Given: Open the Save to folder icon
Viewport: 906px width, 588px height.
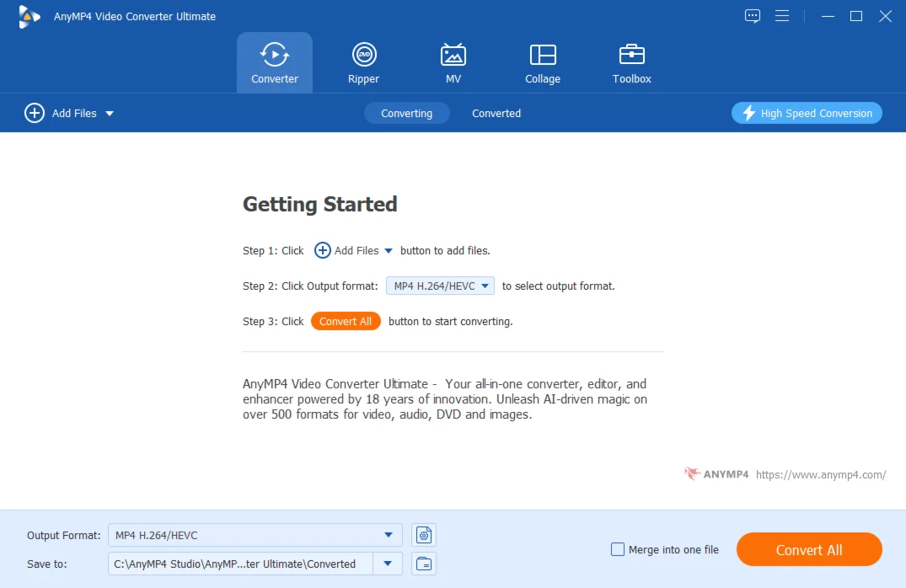Looking at the screenshot, I should point(424,564).
